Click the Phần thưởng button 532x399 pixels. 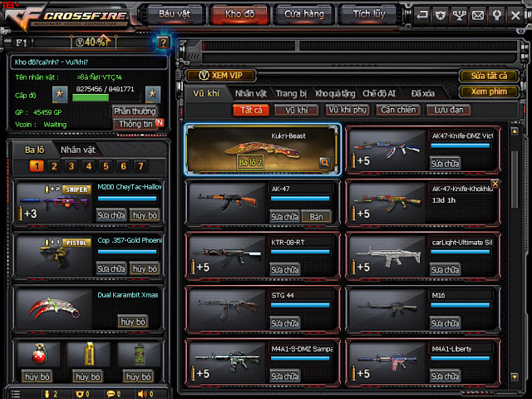[x=135, y=111]
